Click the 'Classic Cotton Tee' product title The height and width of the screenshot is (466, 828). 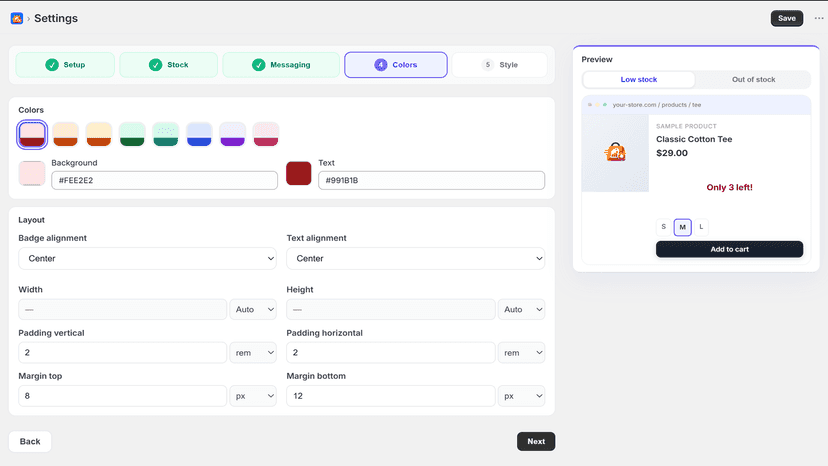coord(694,139)
